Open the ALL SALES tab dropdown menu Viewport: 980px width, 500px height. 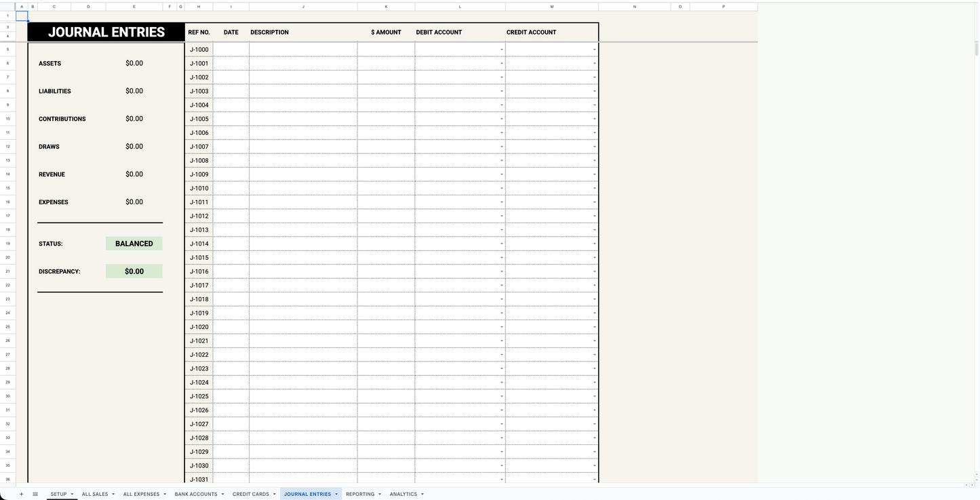[x=113, y=494]
